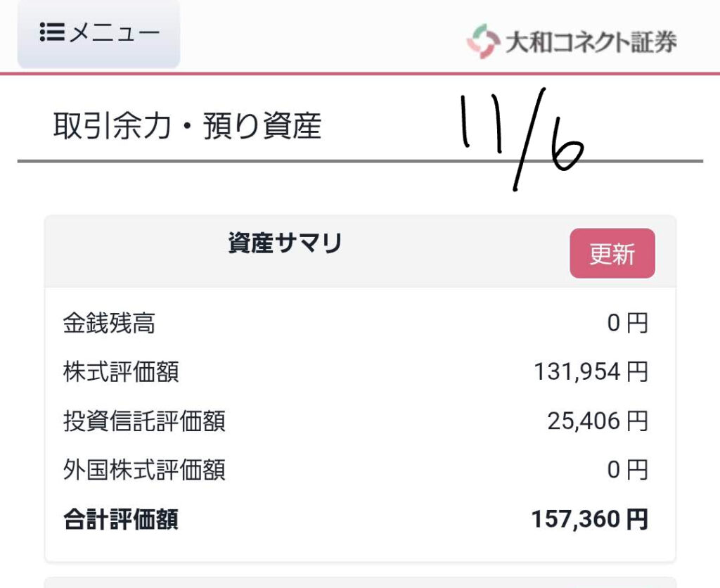Open the メニュー button
The height and width of the screenshot is (588, 720).
pos(98,33)
